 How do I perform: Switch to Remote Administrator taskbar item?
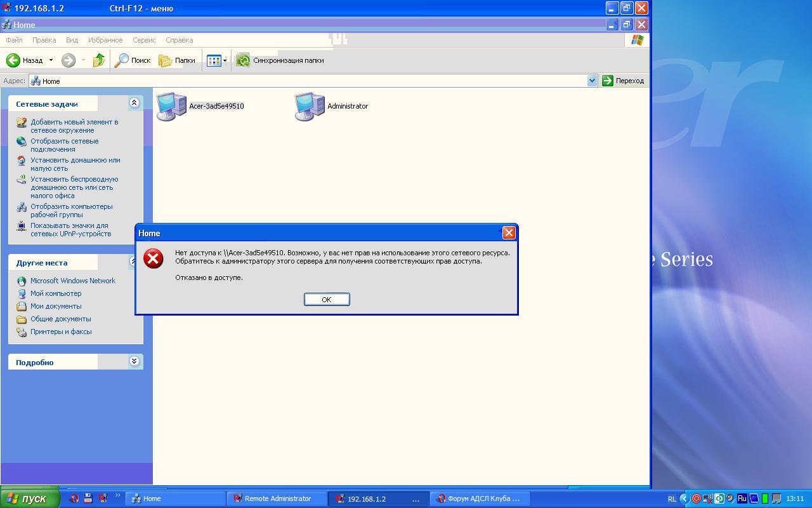[277, 498]
